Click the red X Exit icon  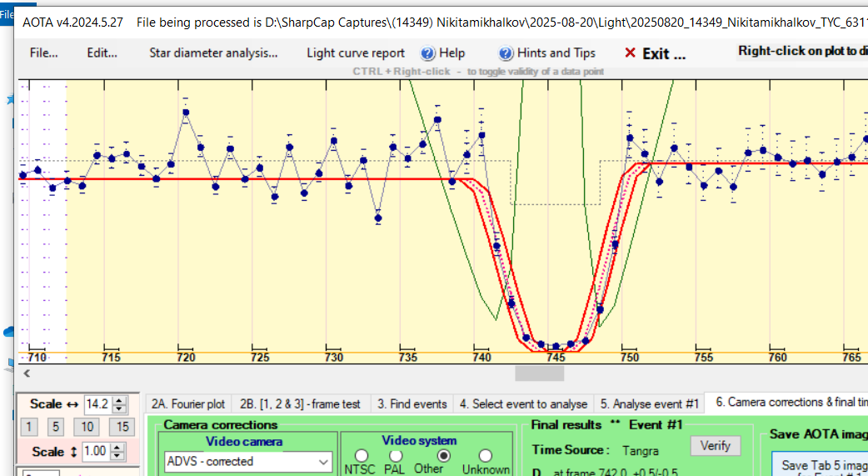click(630, 53)
